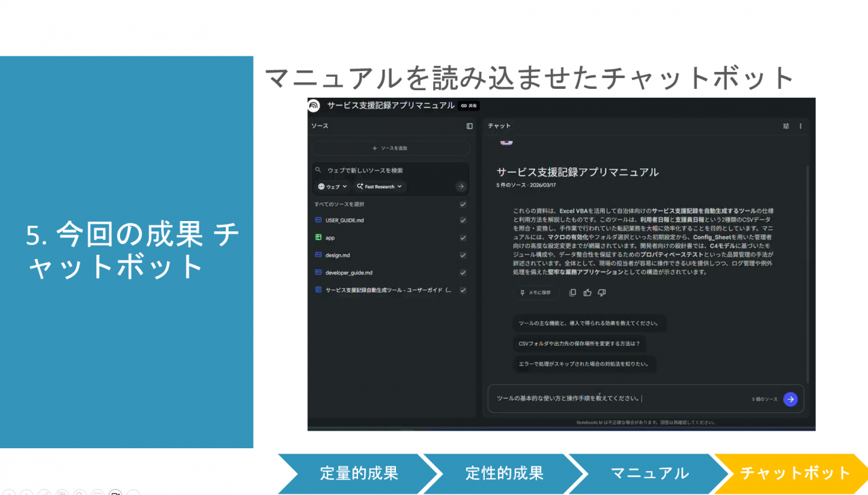Open the app source entry
Image resolution: width=868 pixels, height=495 pixels.
click(x=330, y=238)
